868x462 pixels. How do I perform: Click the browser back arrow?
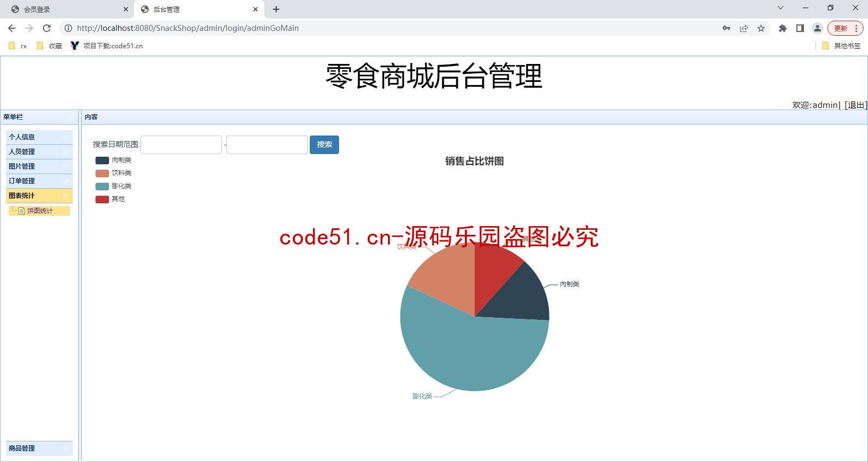click(x=12, y=28)
